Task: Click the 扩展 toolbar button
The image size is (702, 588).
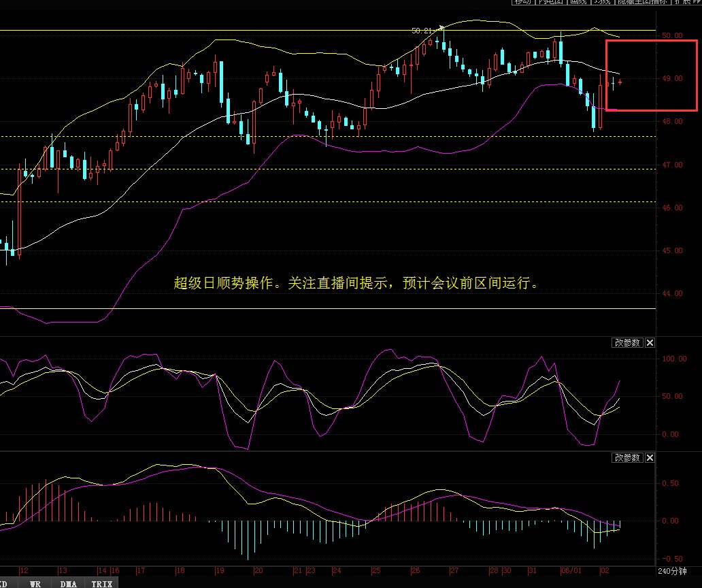Action: pos(681,2)
